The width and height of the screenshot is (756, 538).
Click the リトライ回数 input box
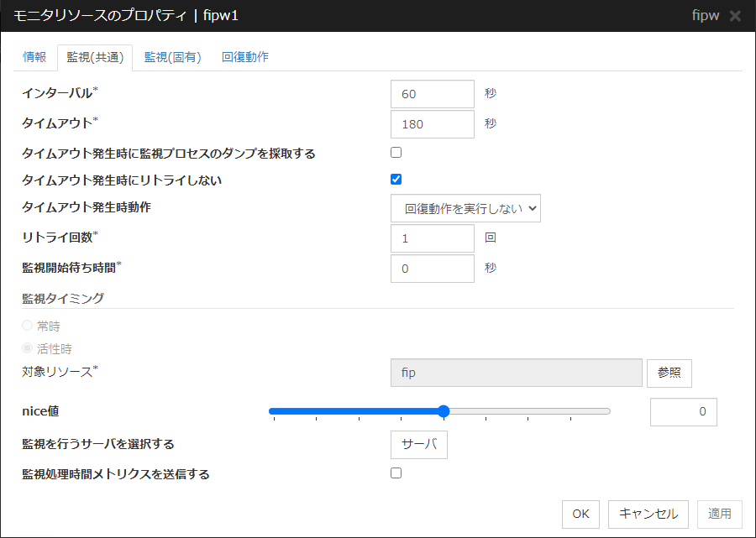point(432,238)
